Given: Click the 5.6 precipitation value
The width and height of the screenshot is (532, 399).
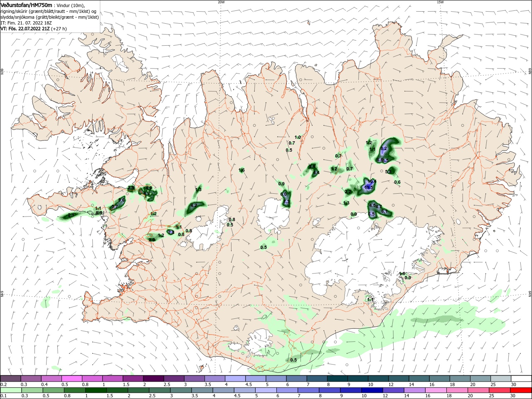Looking at the screenshot, I should pyautogui.click(x=122, y=200).
